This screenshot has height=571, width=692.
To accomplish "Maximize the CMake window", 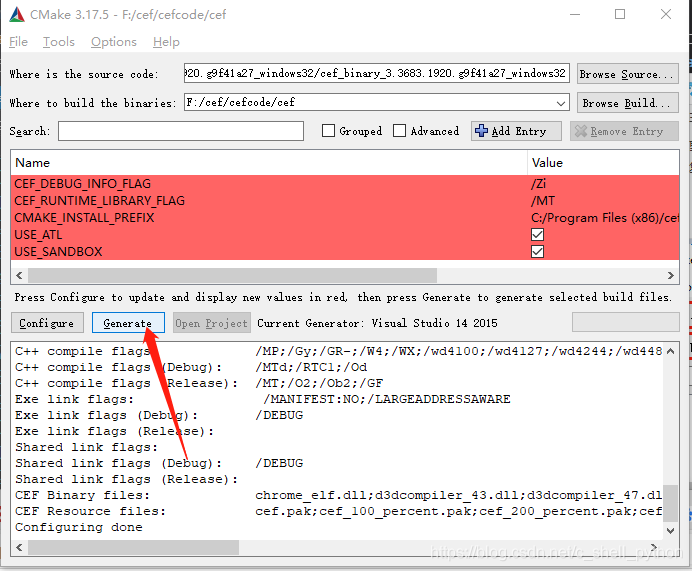I will coord(620,14).
